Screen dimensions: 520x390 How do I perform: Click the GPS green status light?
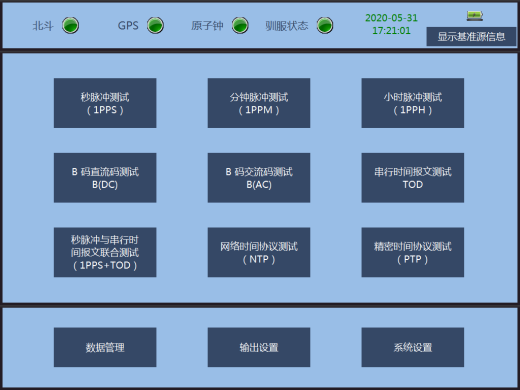click(155, 25)
